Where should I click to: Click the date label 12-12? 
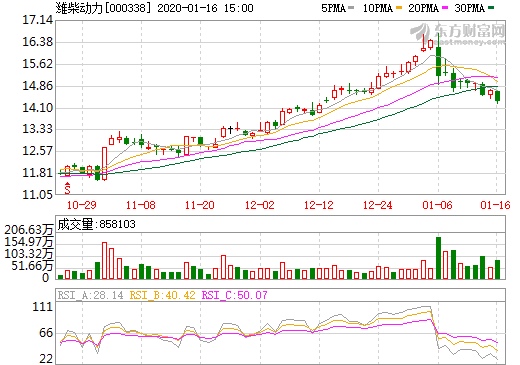click(319, 205)
